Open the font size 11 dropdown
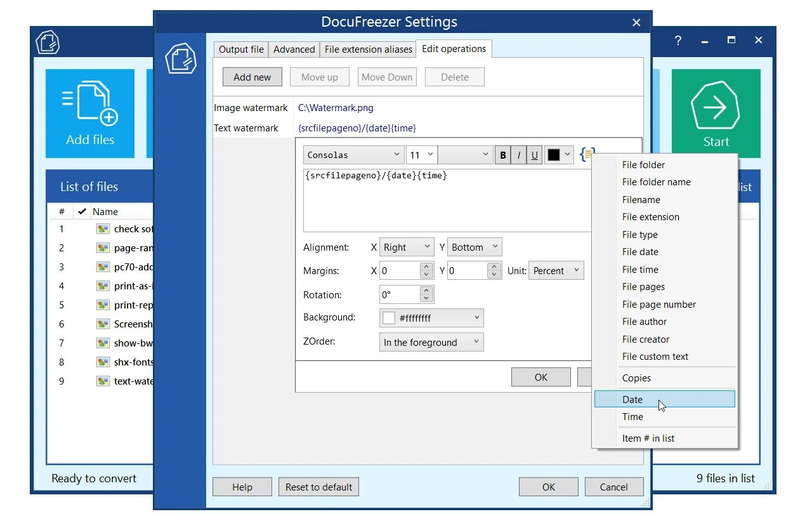 pyautogui.click(x=421, y=155)
